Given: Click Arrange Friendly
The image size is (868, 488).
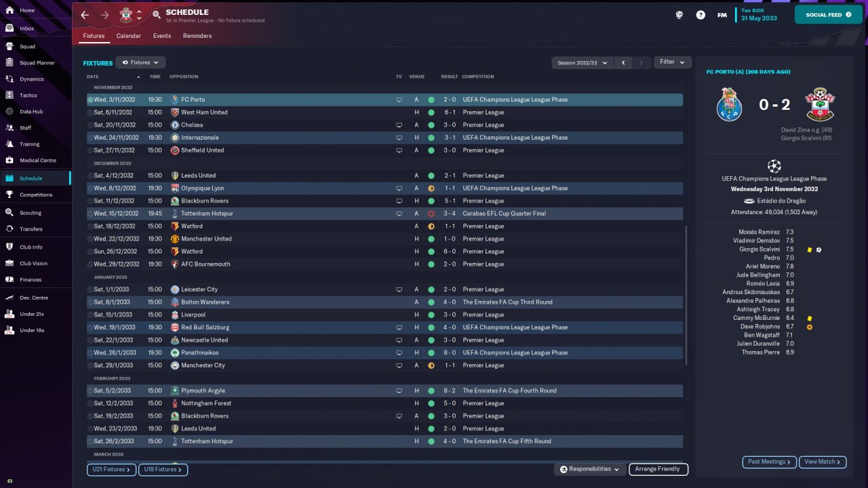Looking at the screenshot, I should point(658,469).
